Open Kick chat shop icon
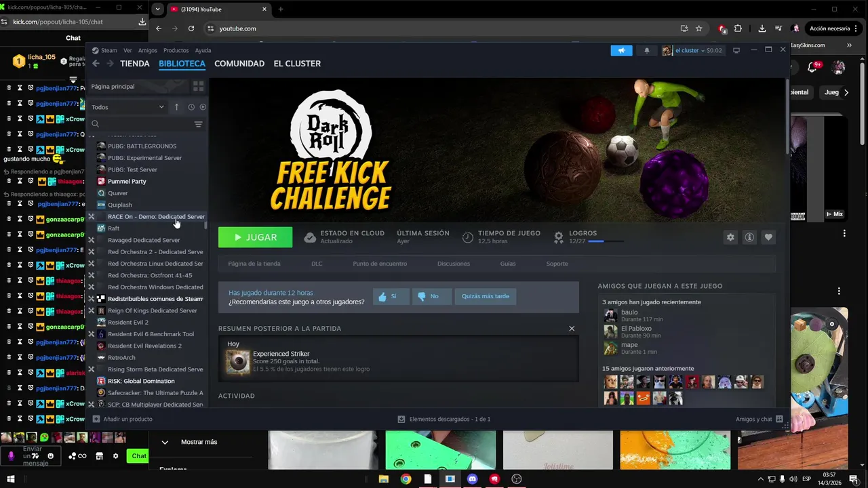 click(x=99, y=456)
